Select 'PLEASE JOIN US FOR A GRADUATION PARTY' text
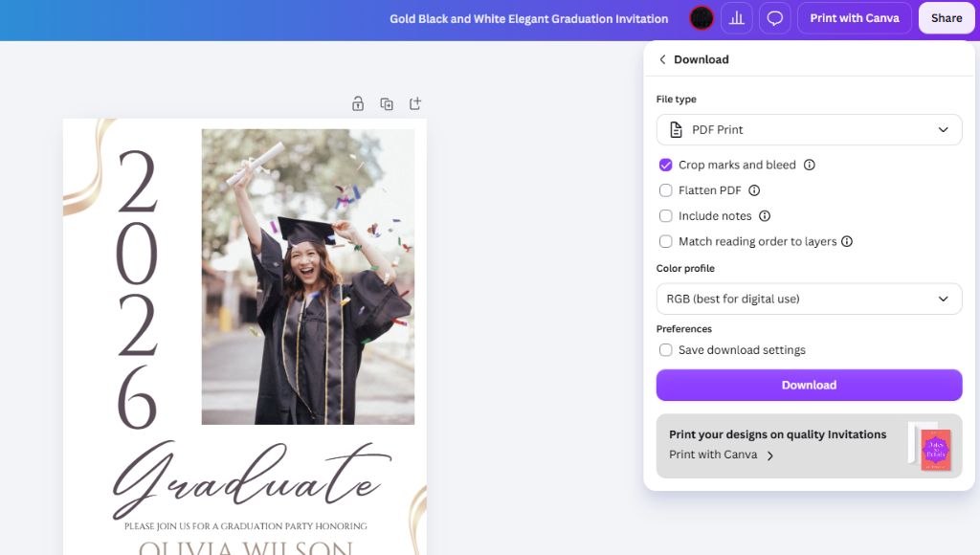Image resolution: width=980 pixels, height=555 pixels. [x=246, y=526]
